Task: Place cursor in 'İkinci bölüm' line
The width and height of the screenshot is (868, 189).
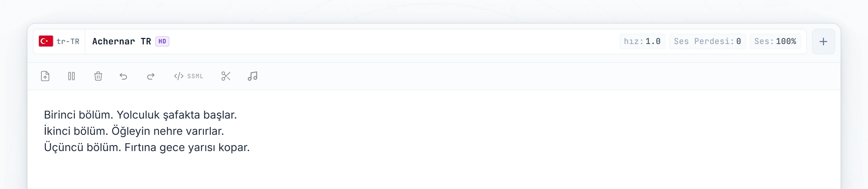Action: click(x=134, y=131)
